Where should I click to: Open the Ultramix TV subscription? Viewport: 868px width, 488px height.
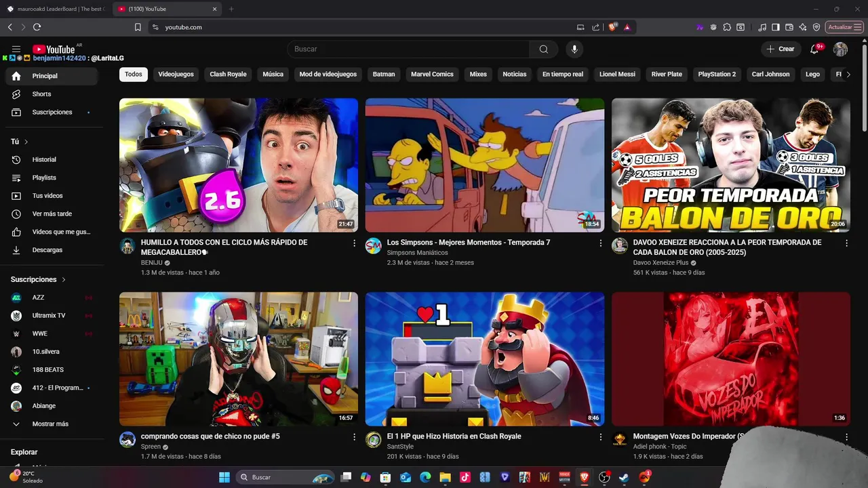click(52, 315)
